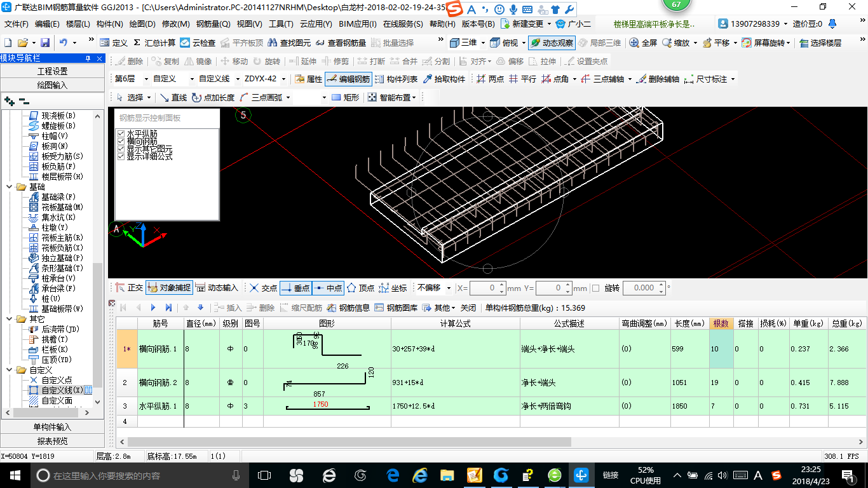Toggle 垂点 perpendicular snap
This screenshot has width=868, height=488.
(295, 287)
